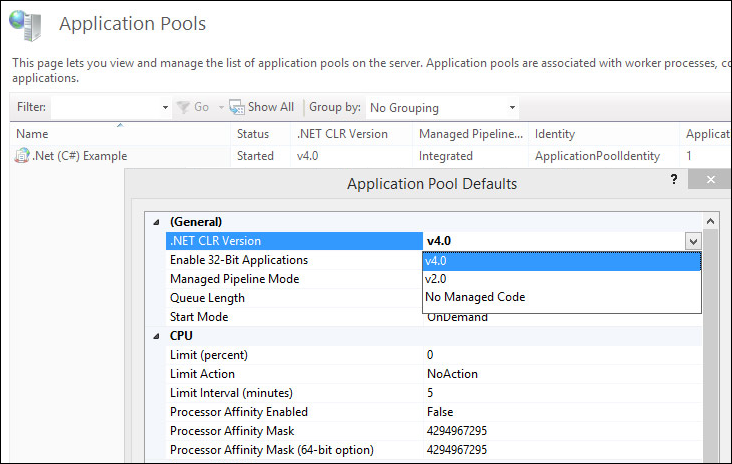Select v4.0 from the dropdown list
732x464 pixels.
(561, 260)
